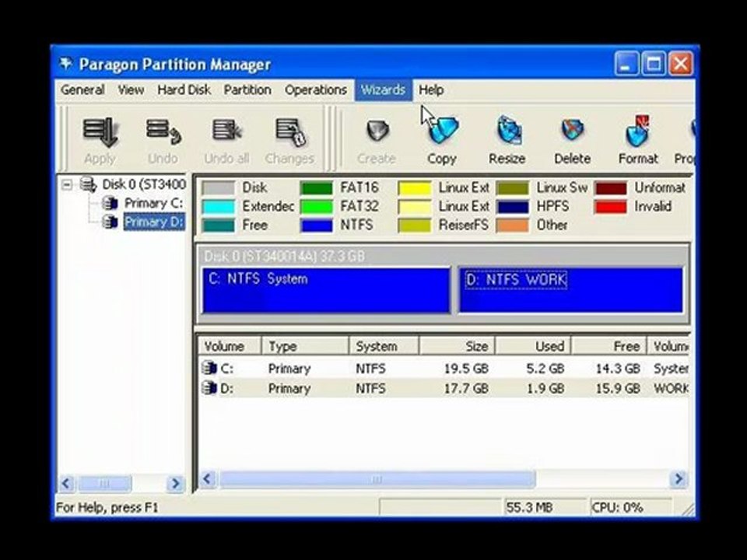Click the 15.9 GB free cell
Viewport: 747px width, 560px height.
point(618,389)
